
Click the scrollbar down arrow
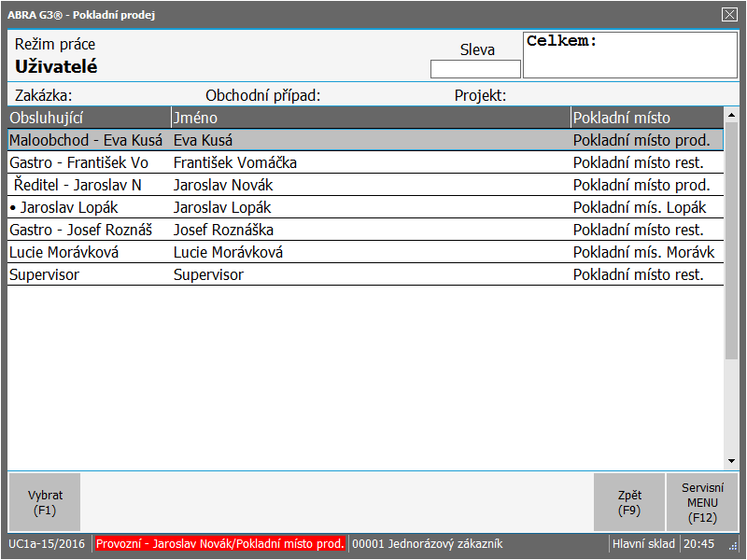pyautogui.click(x=731, y=461)
